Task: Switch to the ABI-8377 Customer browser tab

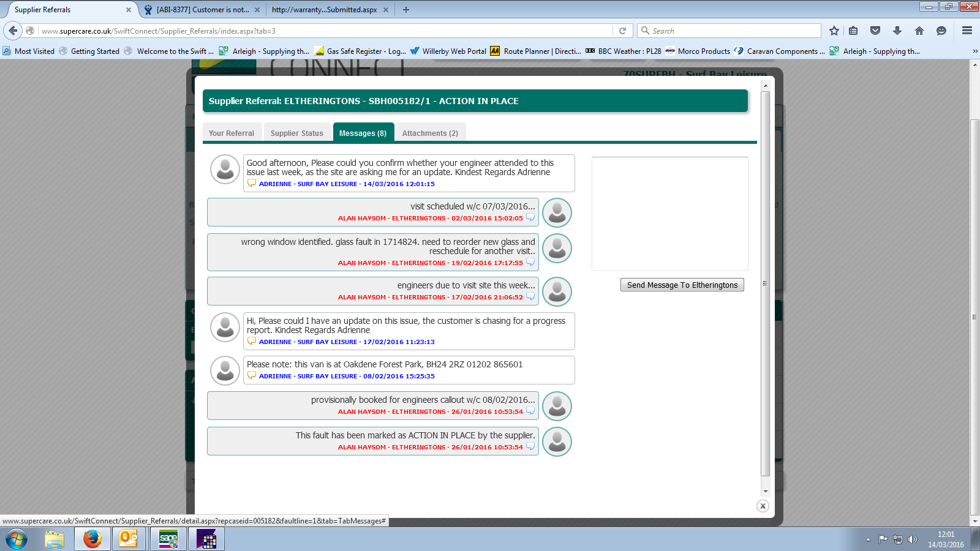Action: (x=202, y=10)
